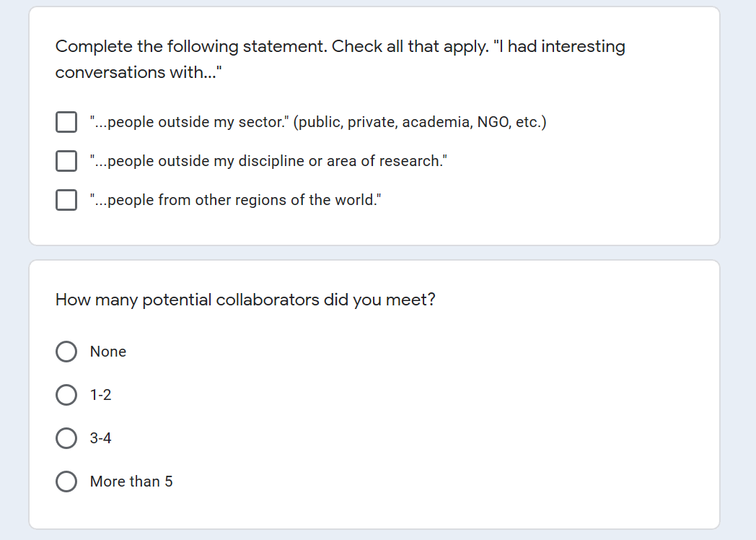Viewport: 756px width, 540px height.
Task: Click the "How many potential collaborators" question heading
Action: 245,300
